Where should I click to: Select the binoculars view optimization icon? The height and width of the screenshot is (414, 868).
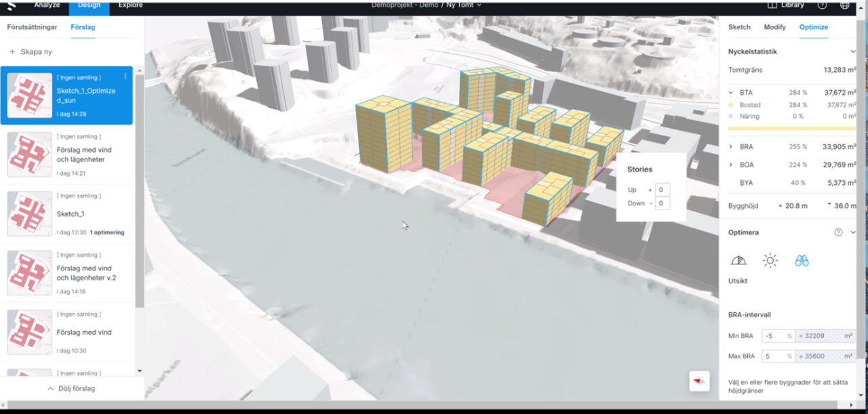click(x=802, y=261)
